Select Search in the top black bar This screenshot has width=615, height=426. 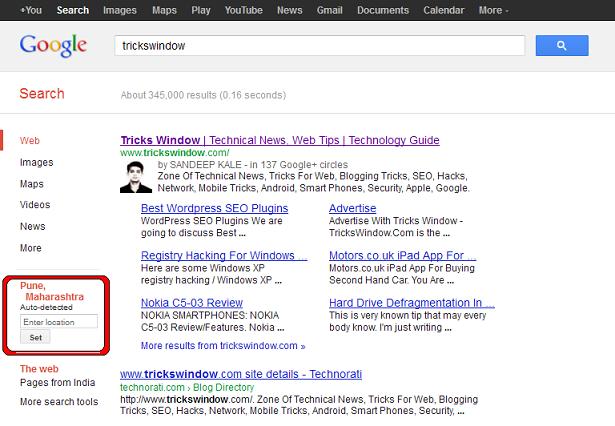(x=73, y=10)
